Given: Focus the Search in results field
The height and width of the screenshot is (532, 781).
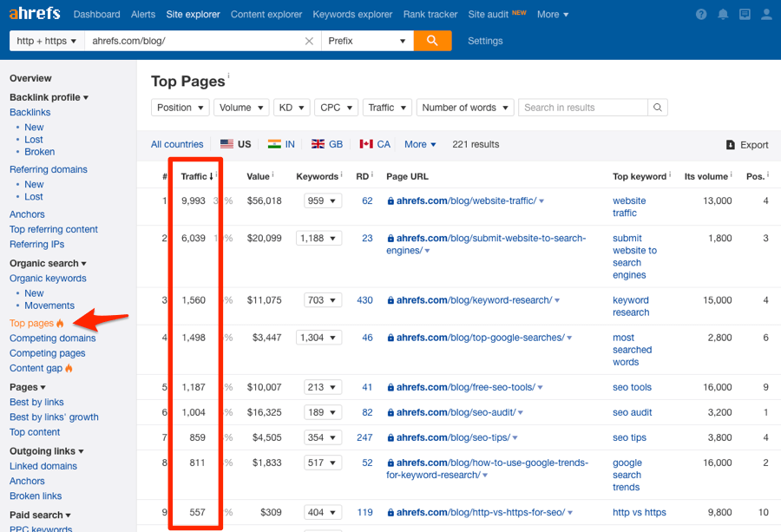Looking at the screenshot, I should (583, 108).
